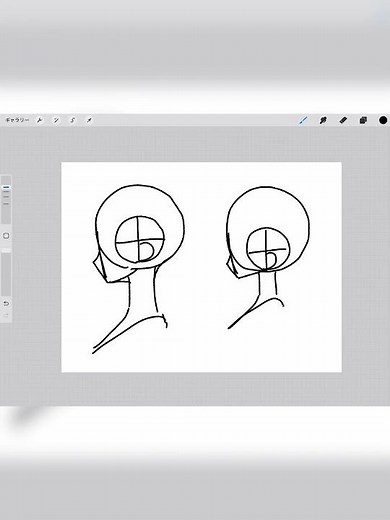Open the Adjustments magic wand menu
Viewport: 390px width, 520px height.
56,120
